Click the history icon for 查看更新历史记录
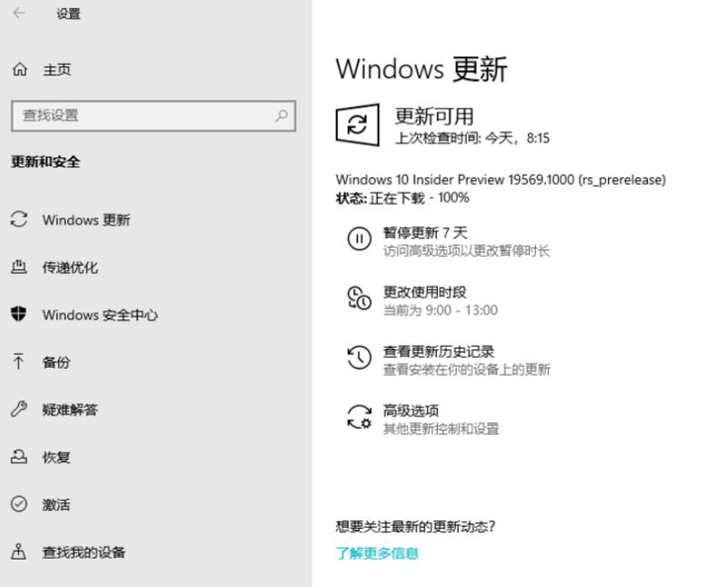Viewport: 728px width, 587px height. coord(359,357)
